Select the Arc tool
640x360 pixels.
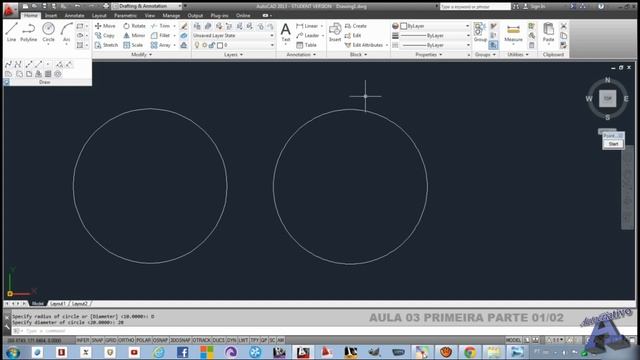tap(66, 32)
